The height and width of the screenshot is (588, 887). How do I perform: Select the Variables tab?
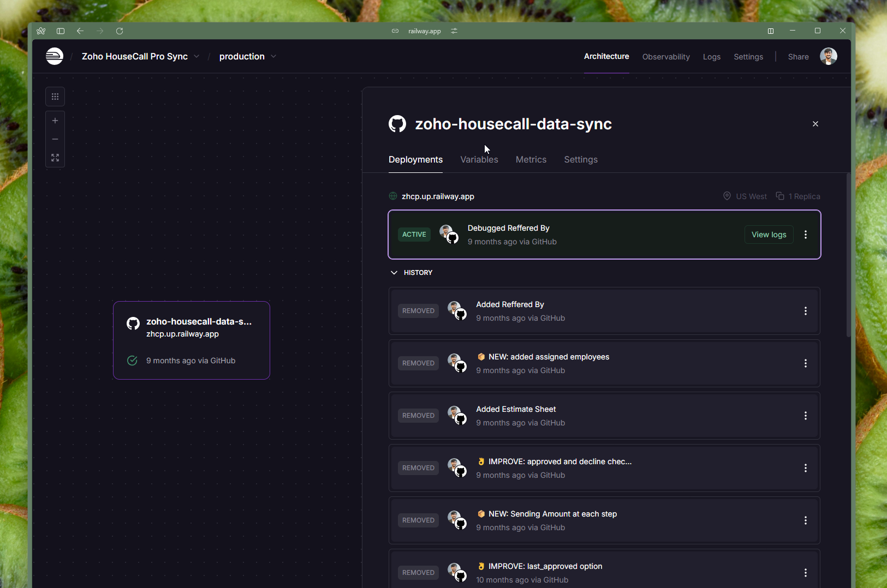coord(479,160)
